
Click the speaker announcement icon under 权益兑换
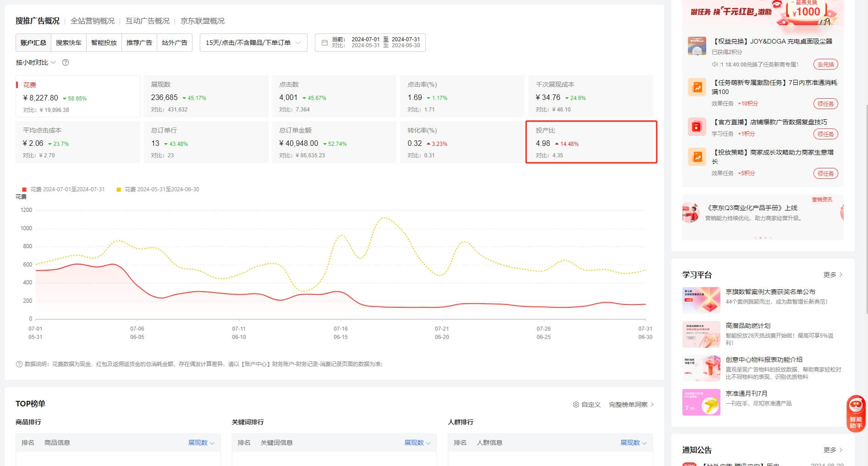[714, 65]
